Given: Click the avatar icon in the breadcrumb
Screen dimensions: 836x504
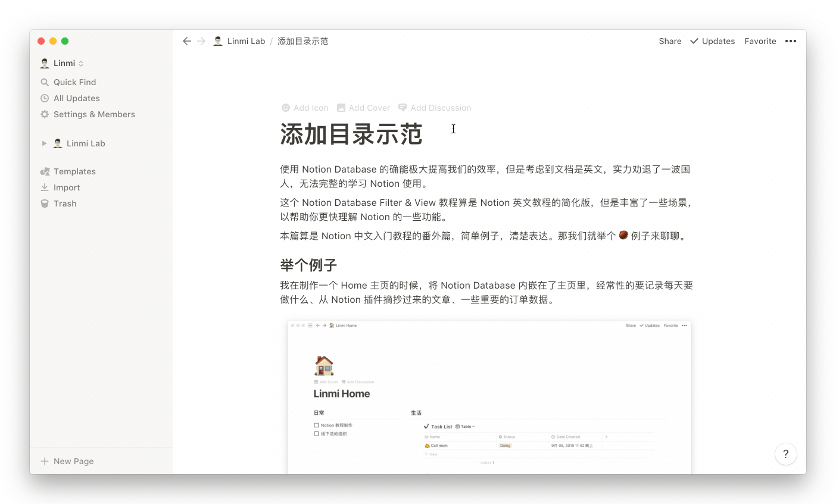Looking at the screenshot, I should point(218,41).
